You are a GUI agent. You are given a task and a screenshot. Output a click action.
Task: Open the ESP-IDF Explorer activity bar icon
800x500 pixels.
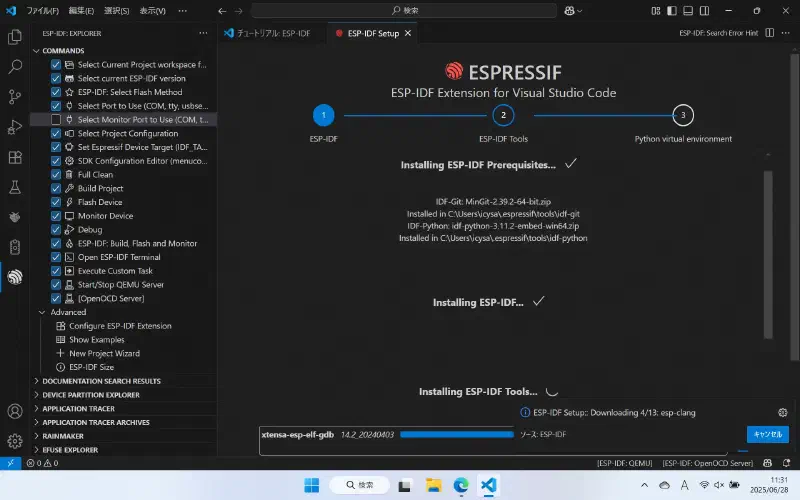click(x=15, y=277)
